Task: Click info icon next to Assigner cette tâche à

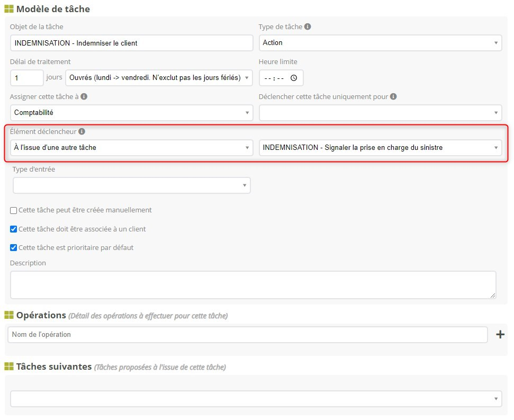Action: (x=84, y=97)
